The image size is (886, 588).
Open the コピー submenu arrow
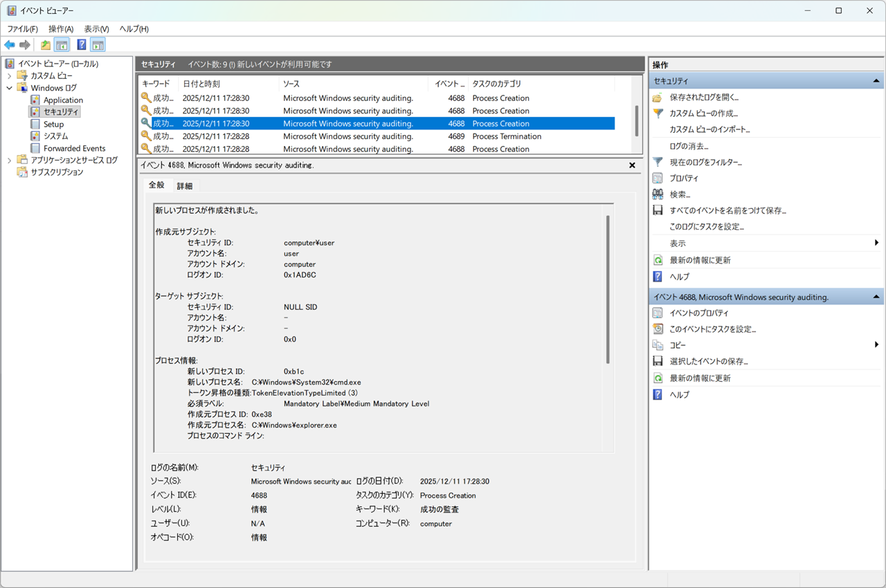876,344
